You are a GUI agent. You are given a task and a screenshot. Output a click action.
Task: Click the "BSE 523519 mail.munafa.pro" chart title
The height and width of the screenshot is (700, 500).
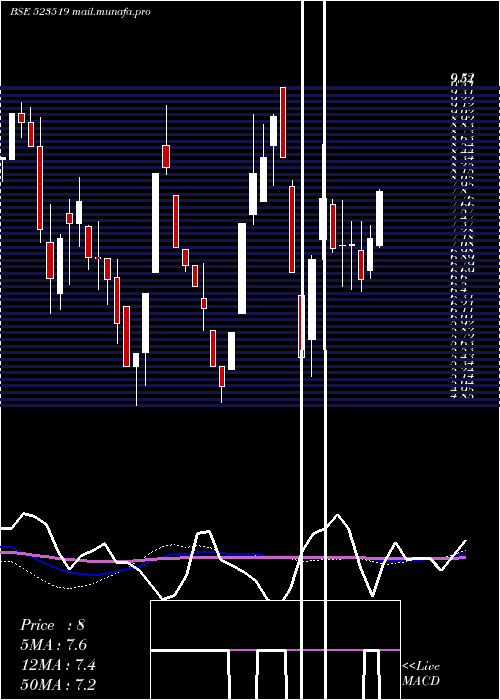click(80, 12)
